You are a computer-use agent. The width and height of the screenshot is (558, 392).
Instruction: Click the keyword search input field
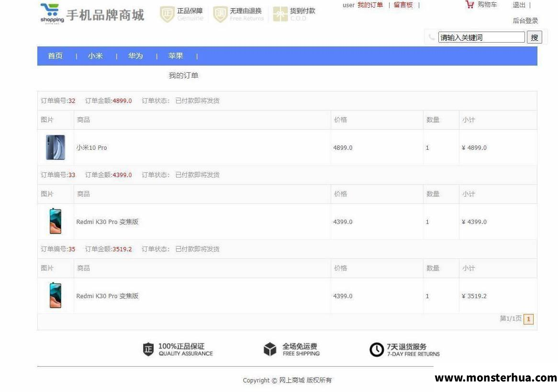pyautogui.click(x=481, y=37)
